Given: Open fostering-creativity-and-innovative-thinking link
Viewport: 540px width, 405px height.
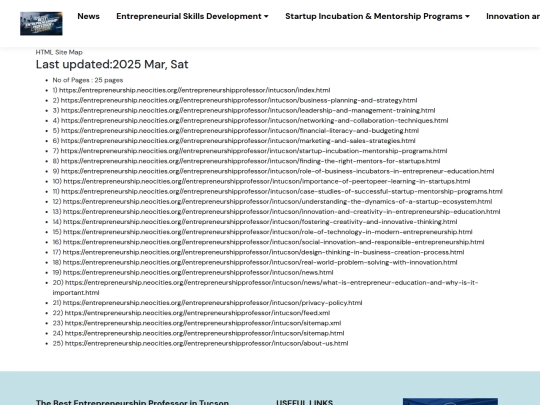Looking at the screenshot, I should point(260,222).
